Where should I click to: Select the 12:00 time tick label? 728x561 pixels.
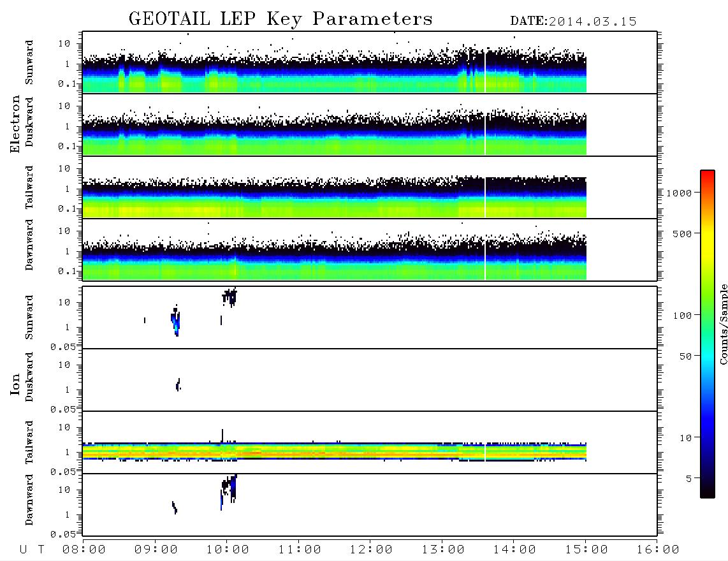[x=371, y=550]
